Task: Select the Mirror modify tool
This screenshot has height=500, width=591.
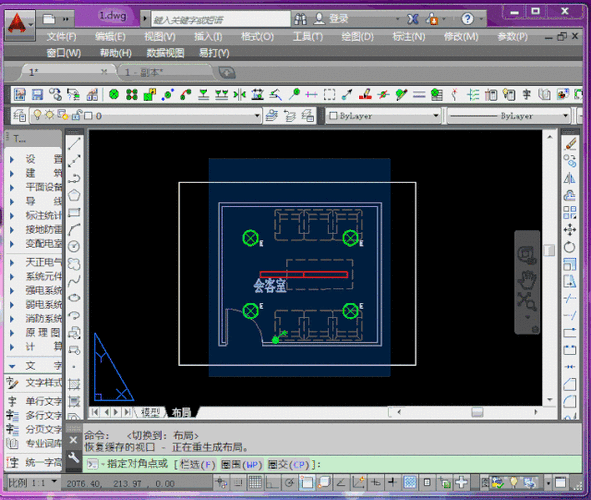Action: [570, 178]
